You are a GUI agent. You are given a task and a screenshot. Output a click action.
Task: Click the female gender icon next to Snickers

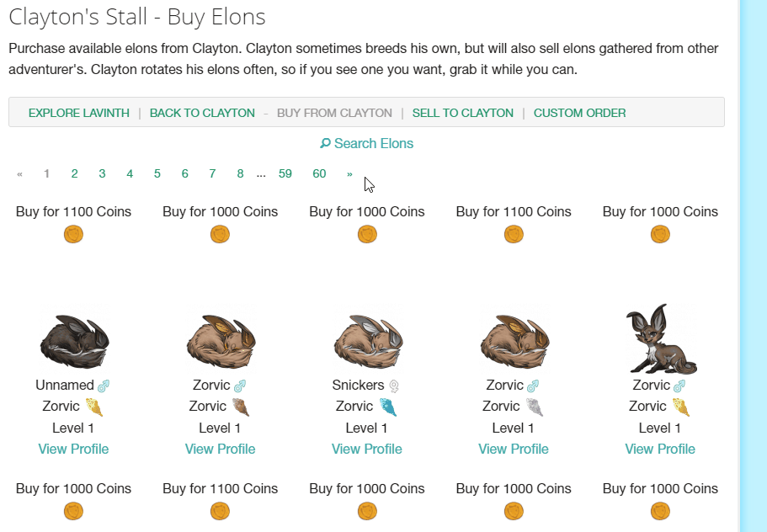(393, 386)
